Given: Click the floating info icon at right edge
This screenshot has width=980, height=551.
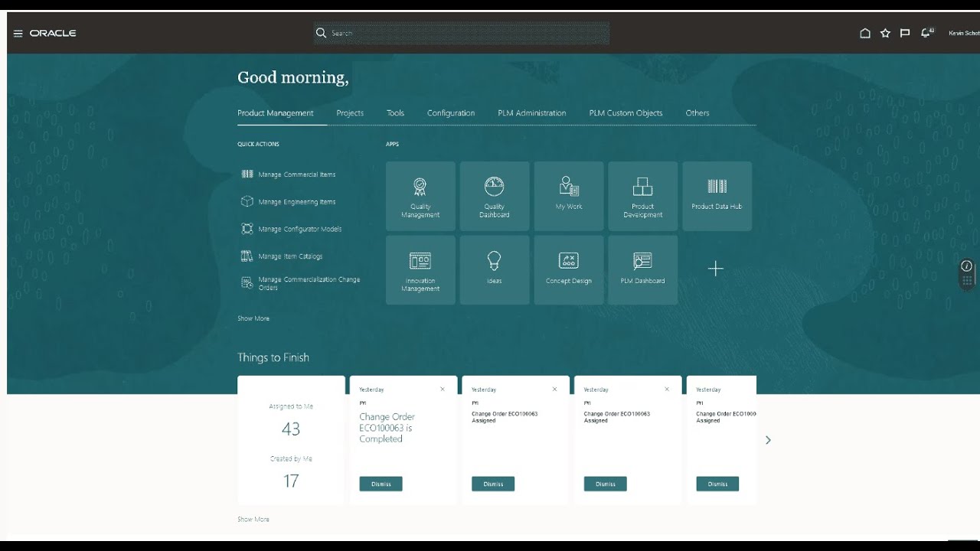Looking at the screenshot, I should (x=967, y=266).
